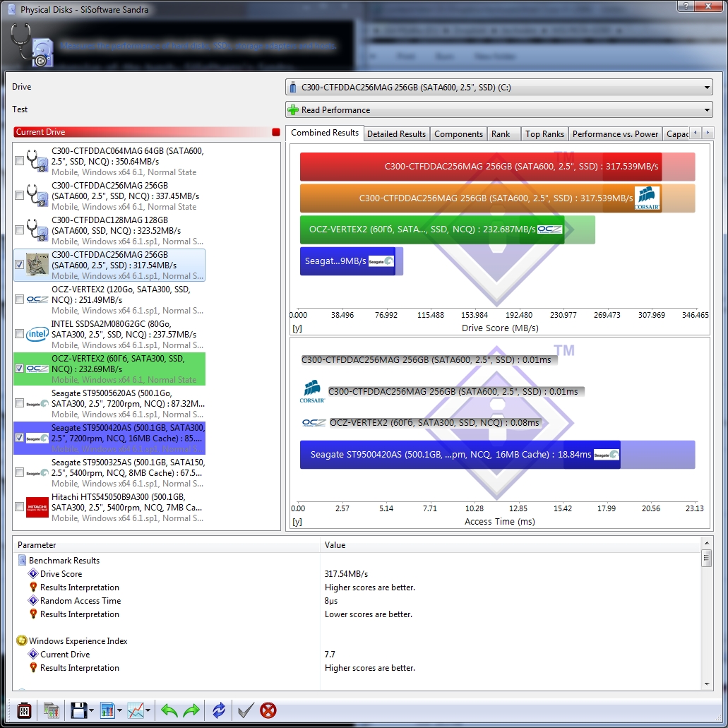The height and width of the screenshot is (728, 728).
Task: Click the orange Corsair C300 bar
Action: pyautogui.click(x=481, y=198)
